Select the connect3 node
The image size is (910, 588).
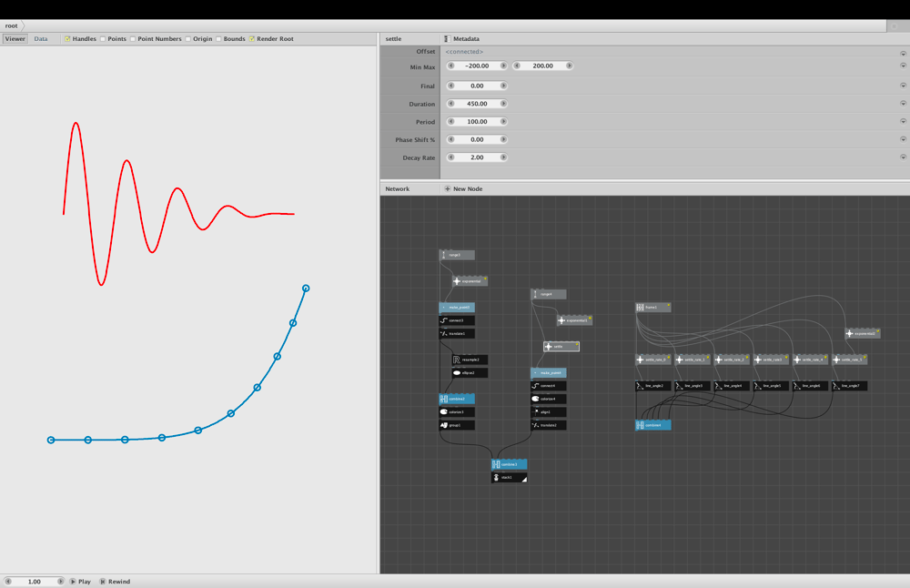457,320
